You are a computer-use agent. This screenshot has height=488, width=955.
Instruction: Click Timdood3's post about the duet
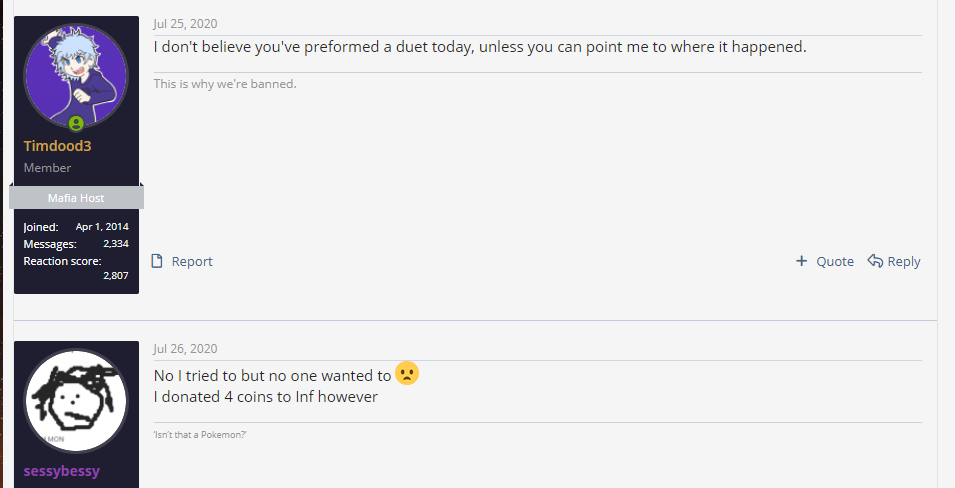(x=480, y=47)
